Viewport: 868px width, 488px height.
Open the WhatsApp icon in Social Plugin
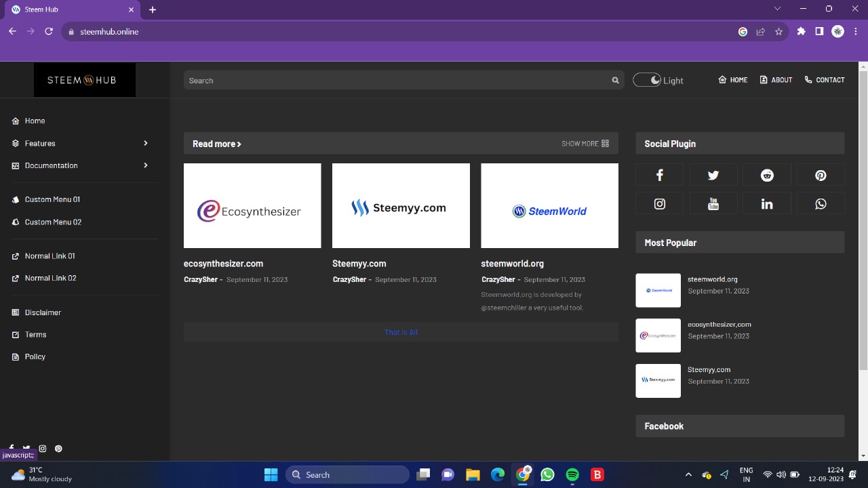[821, 204]
